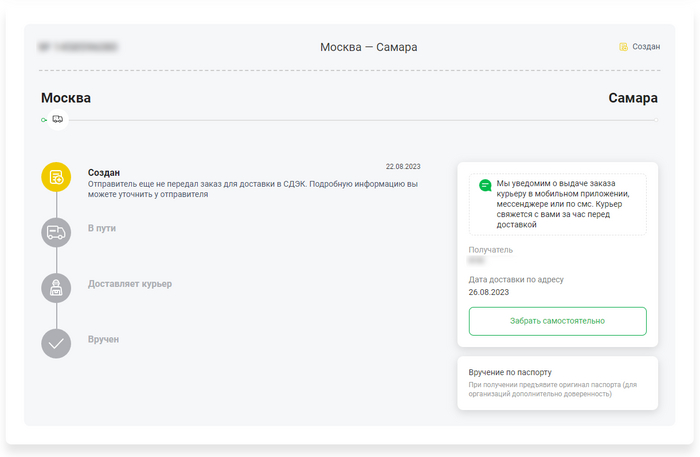Click the gray checkmark Вручен icon
This screenshot has height=457, width=700.
pyautogui.click(x=56, y=344)
